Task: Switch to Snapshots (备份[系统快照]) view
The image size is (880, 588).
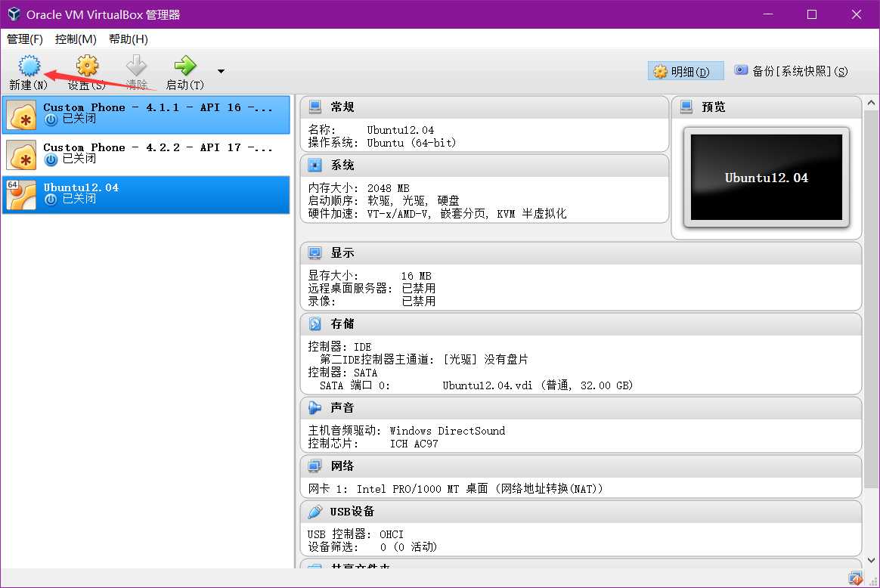Action: [792, 71]
